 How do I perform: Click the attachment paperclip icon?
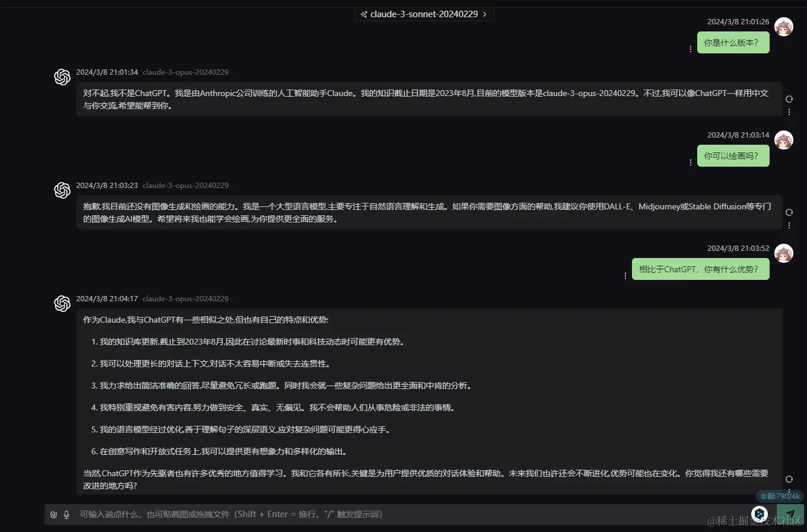53,515
